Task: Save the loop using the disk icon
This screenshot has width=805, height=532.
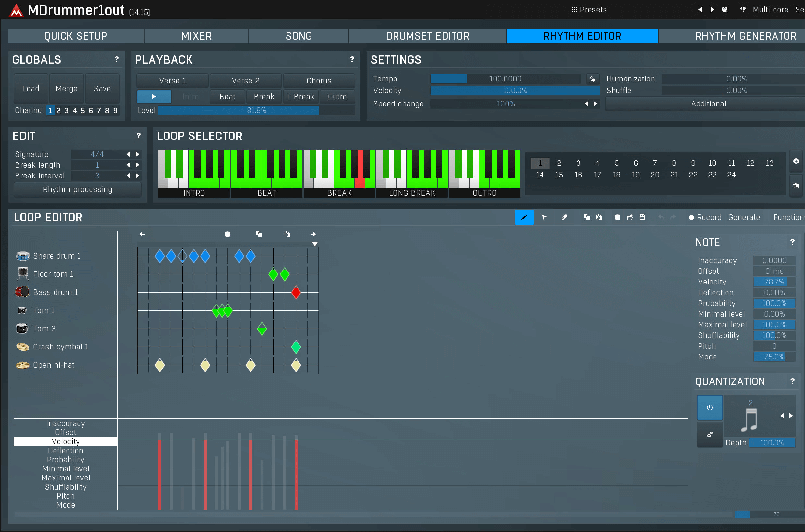Action: pos(642,217)
